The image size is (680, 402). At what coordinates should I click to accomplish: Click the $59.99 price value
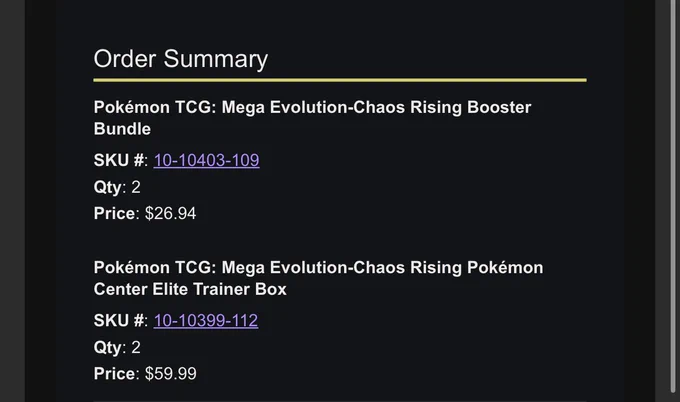[170, 374]
